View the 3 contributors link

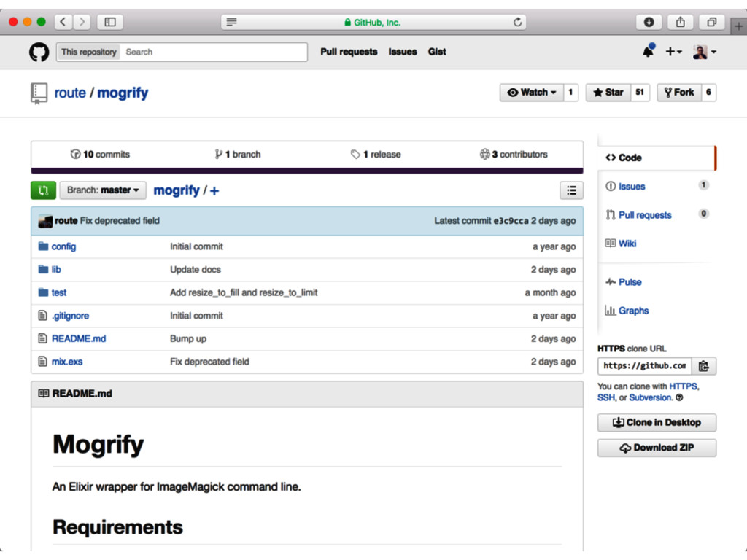pos(514,155)
